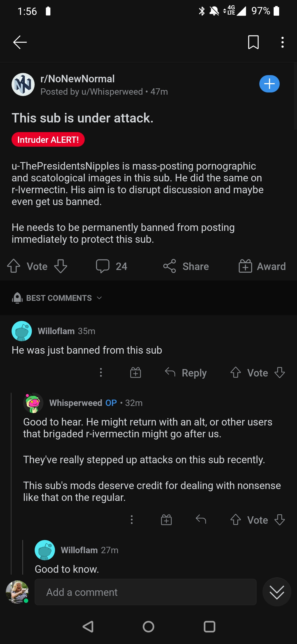Tap the back arrow icon
This screenshot has height=644, width=297.
[x=20, y=42]
